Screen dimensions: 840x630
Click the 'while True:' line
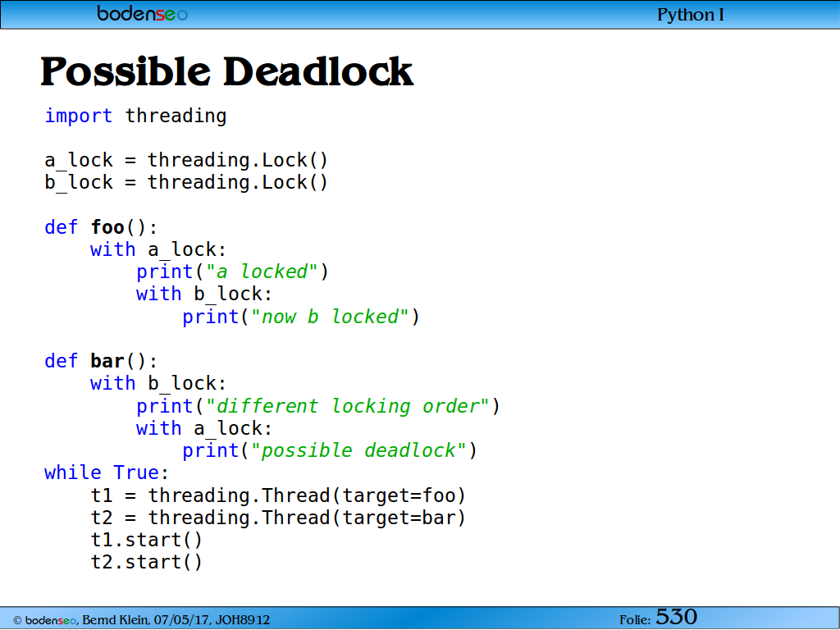pyautogui.click(x=107, y=472)
